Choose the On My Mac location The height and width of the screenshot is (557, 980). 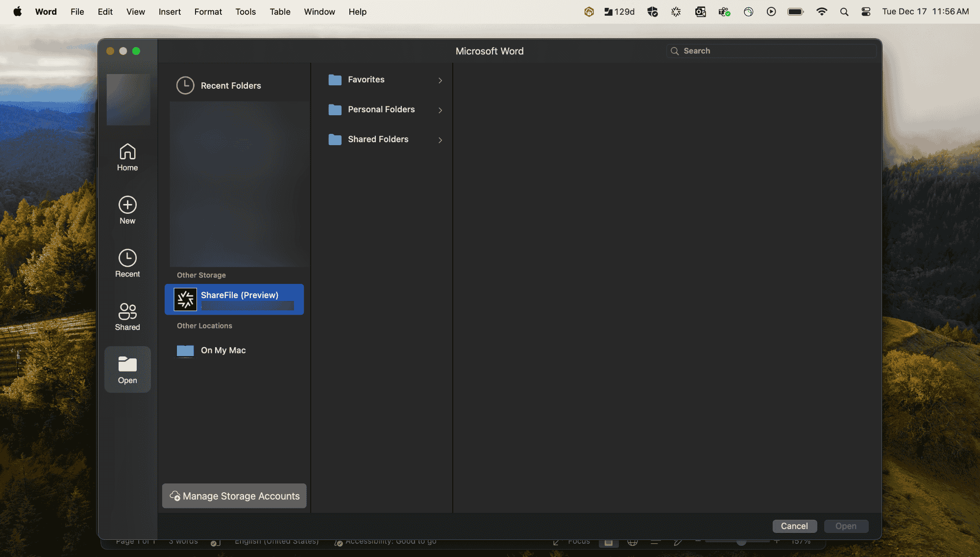point(234,351)
